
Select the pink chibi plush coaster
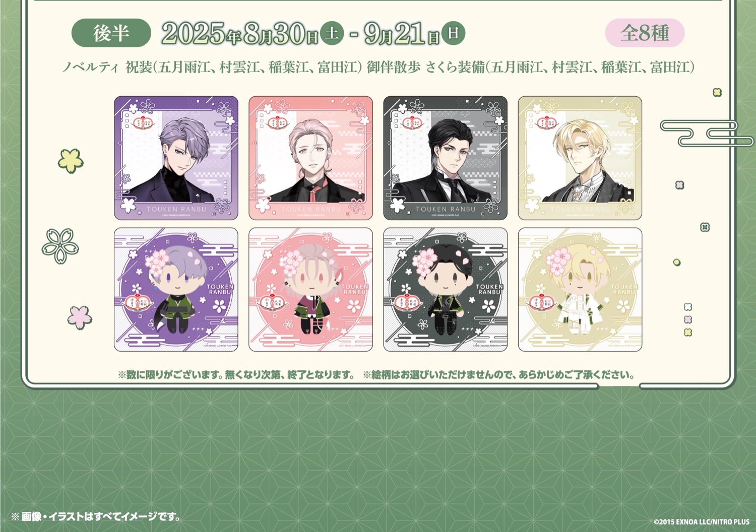(310, 290)
